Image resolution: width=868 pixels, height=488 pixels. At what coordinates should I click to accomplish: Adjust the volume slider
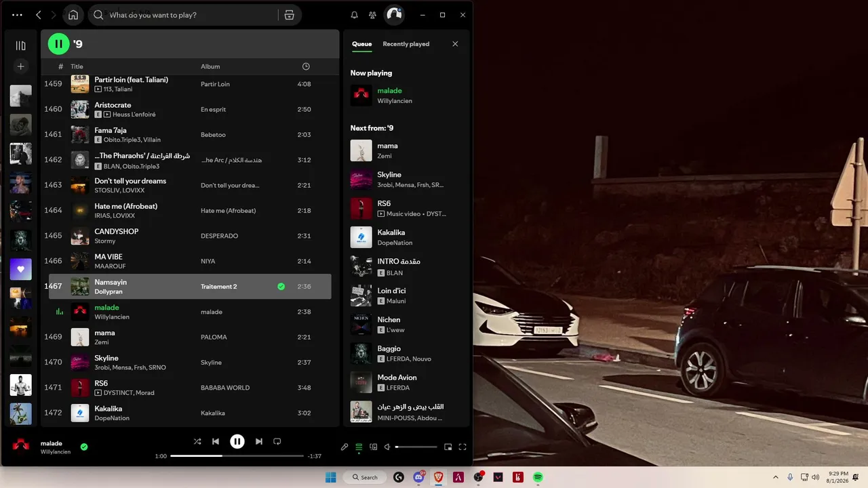tap(416, 447)
